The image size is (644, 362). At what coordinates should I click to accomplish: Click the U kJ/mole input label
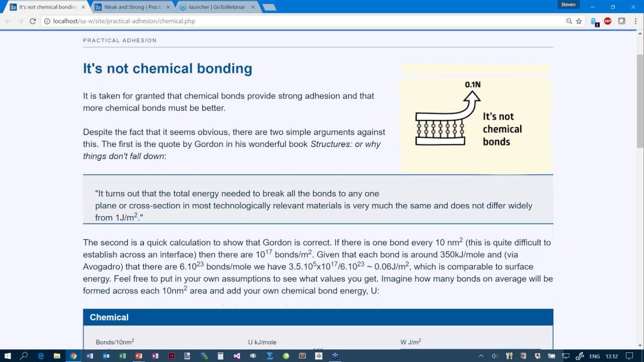(262, 342)
